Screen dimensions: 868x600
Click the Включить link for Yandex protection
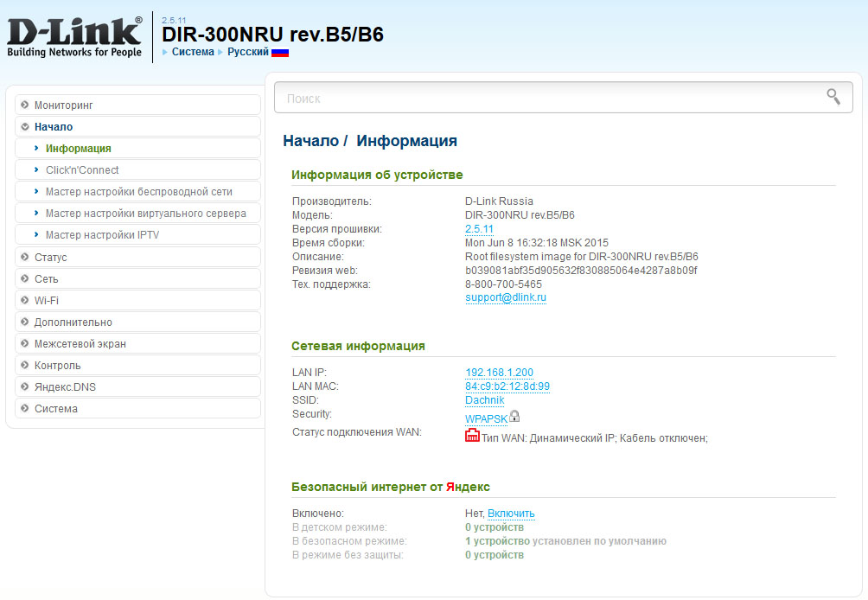[x=511, y=513]
